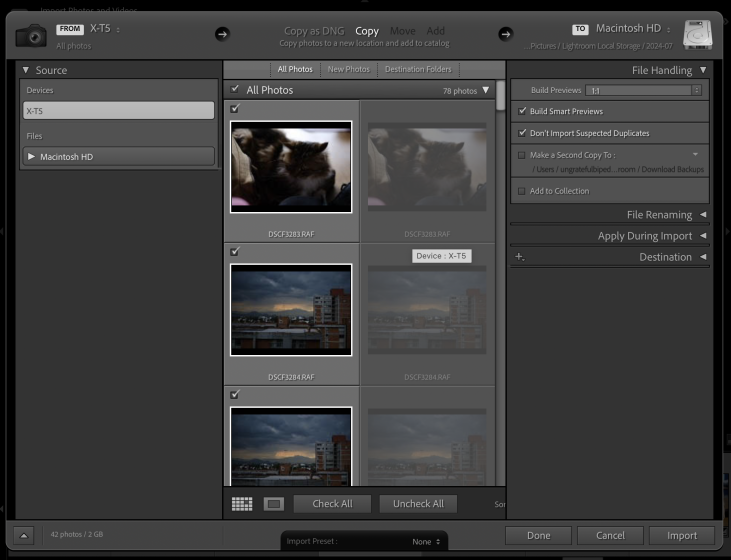Choose Copy import method

tap(367, 31)
